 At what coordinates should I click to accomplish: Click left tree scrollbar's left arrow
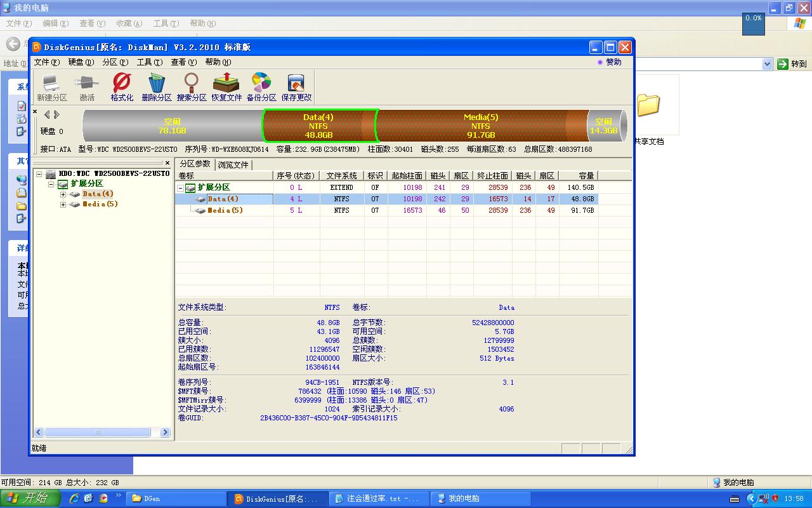point(39,432)
